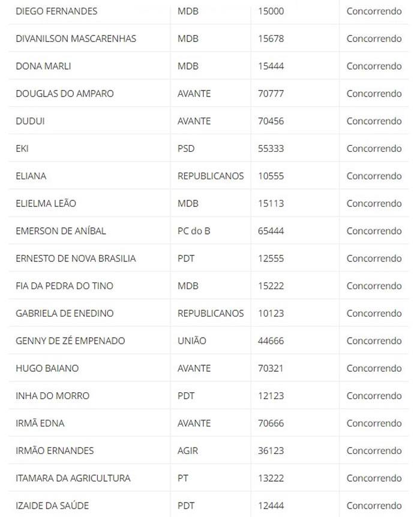Select the EKI candidate name cell
The width and height of the screenshot is (420, 517).
tap(22, 149)
